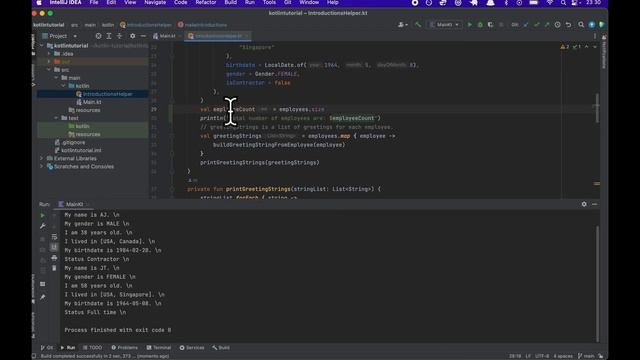
Task: Open Git history clock icon
Action: (558, 24)
